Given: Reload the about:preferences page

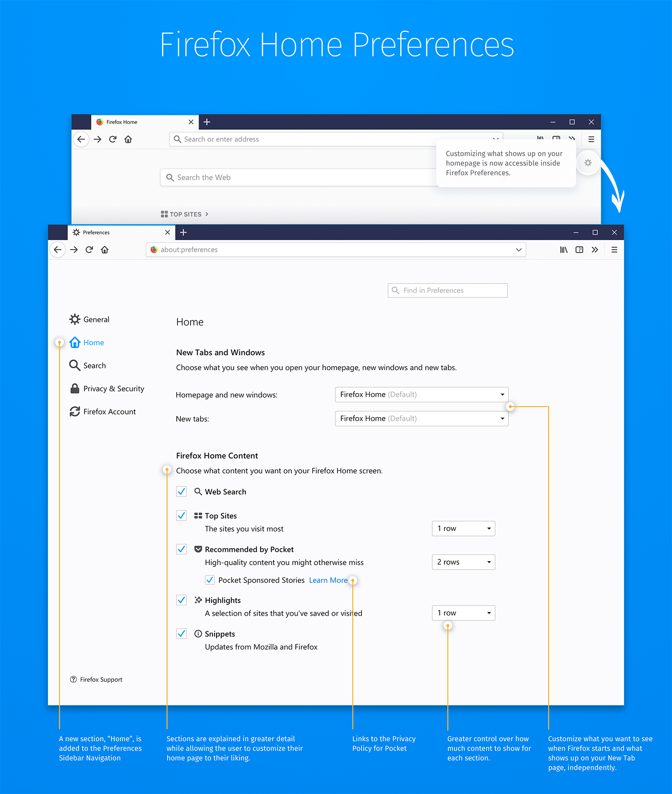Looking at the screenshot, I should pos(89,250).
